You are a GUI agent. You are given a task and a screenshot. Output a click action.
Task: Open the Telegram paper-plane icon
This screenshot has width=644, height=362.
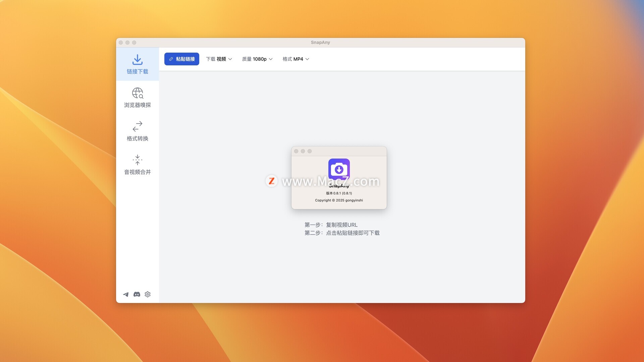126,294
